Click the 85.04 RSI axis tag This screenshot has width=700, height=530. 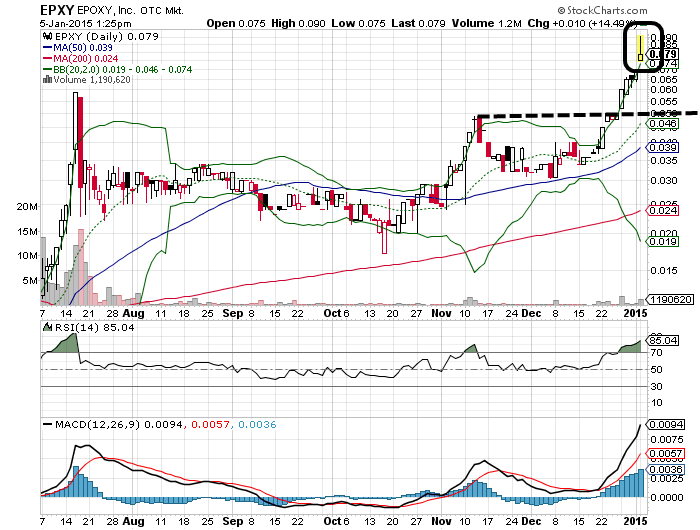tap(663, 341)
